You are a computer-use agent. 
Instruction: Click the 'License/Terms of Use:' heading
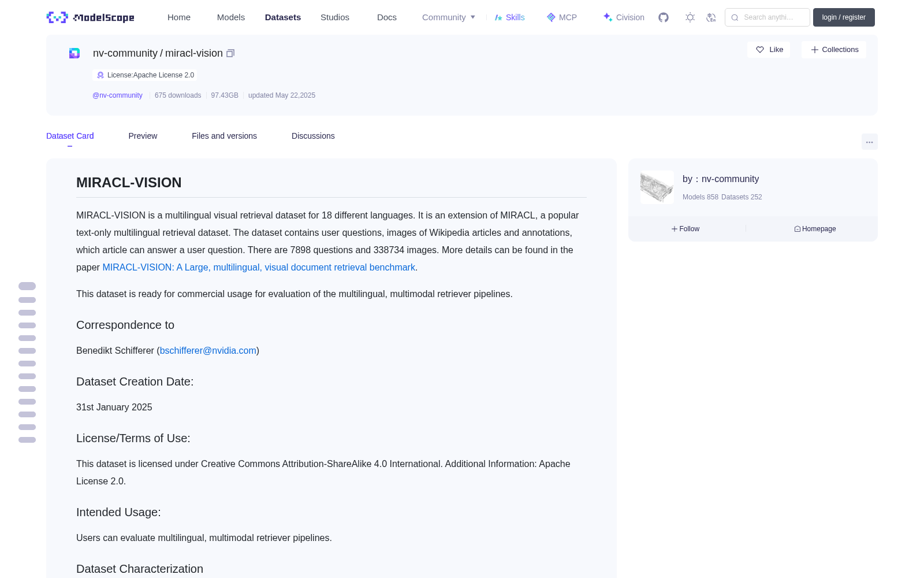(133, 439)
